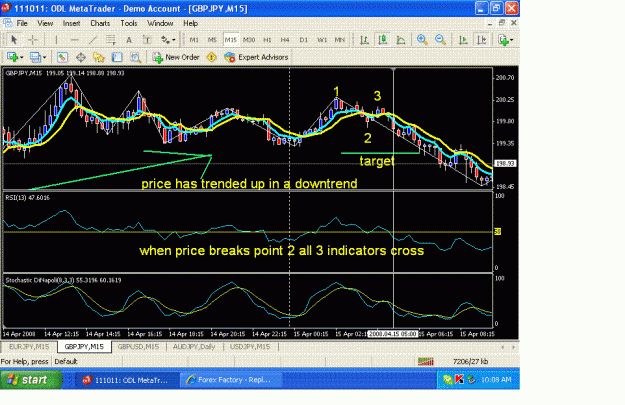
Task: Toggle the Navigator window (star folder)
Action: pos(99,57)
